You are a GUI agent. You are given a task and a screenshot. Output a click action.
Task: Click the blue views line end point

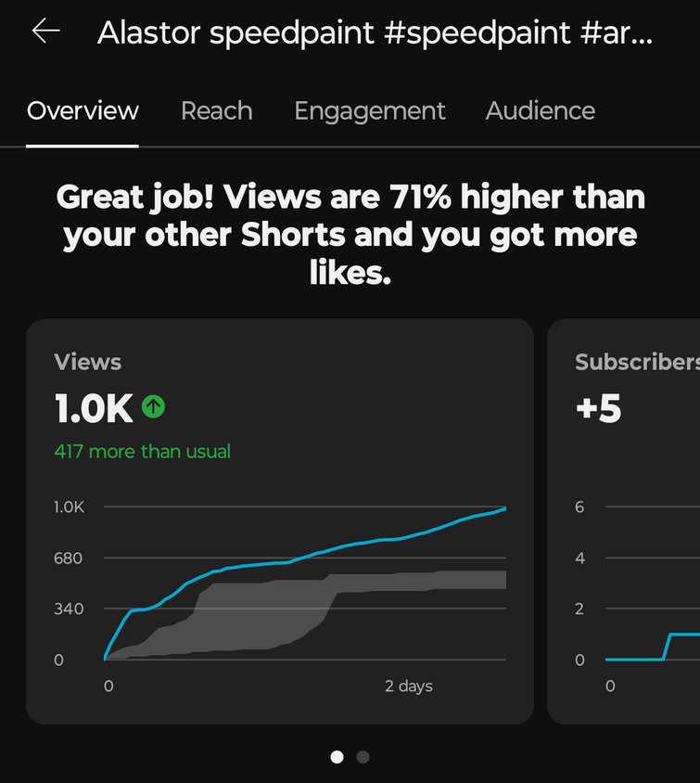[505, 508]
